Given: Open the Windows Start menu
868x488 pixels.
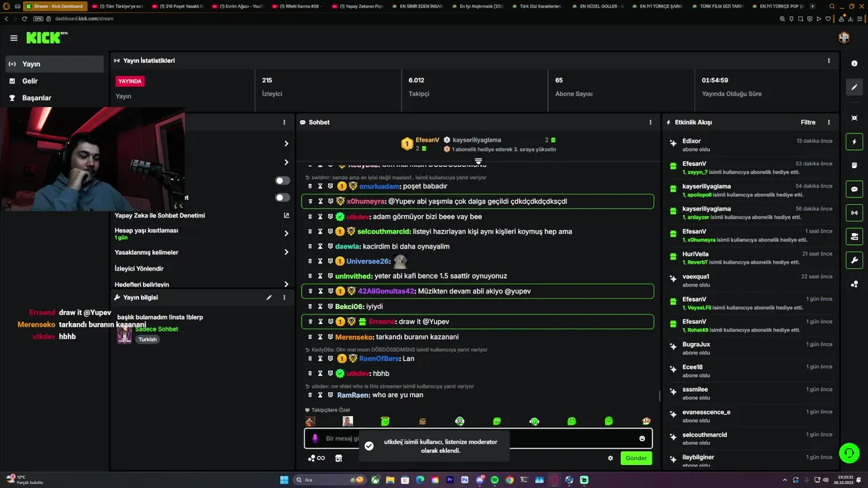Looking at the screenshot, I should [284, 480].
